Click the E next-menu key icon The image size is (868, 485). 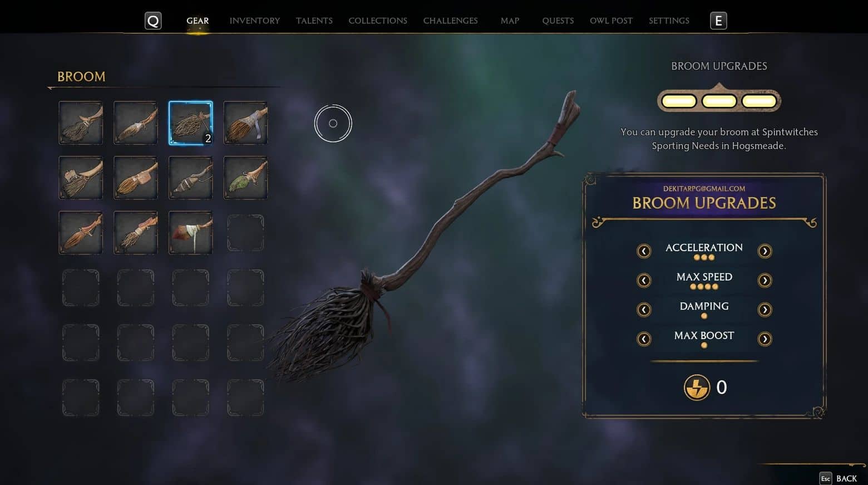click(x=718, y=21)
